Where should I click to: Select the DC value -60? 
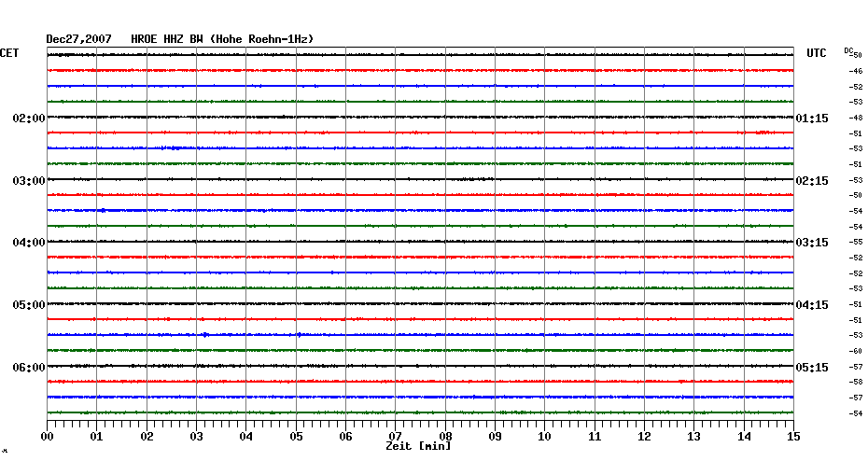(855, 352)
